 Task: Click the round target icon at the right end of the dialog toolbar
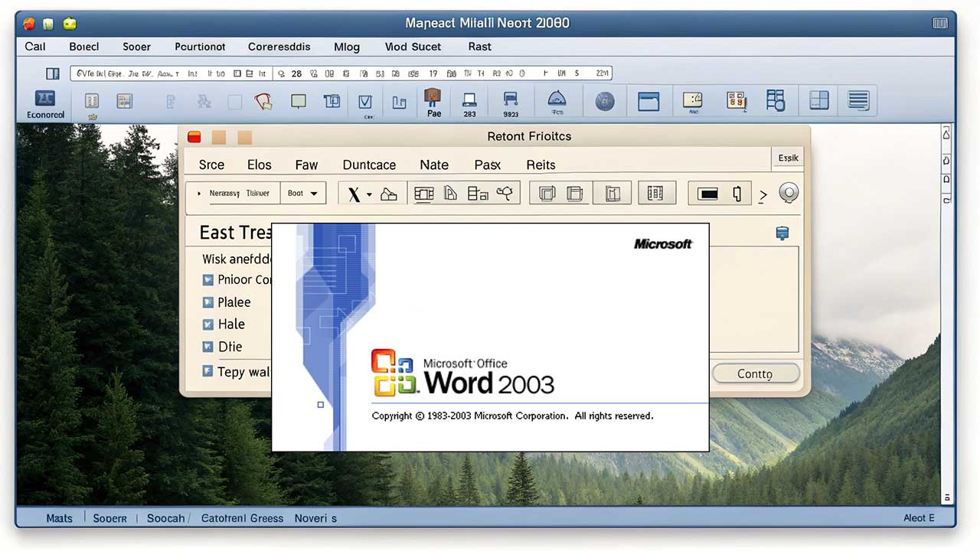click(789, 193)
